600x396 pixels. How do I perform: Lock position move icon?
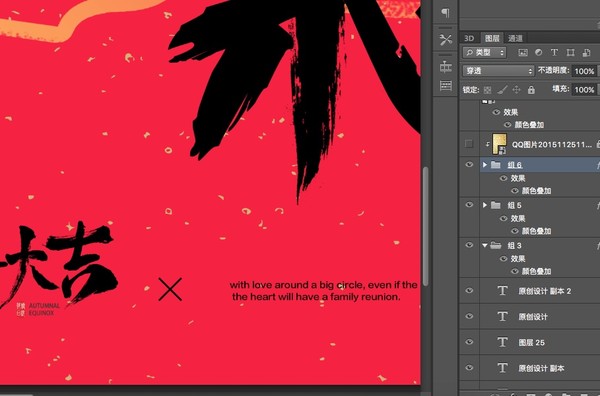517,90
